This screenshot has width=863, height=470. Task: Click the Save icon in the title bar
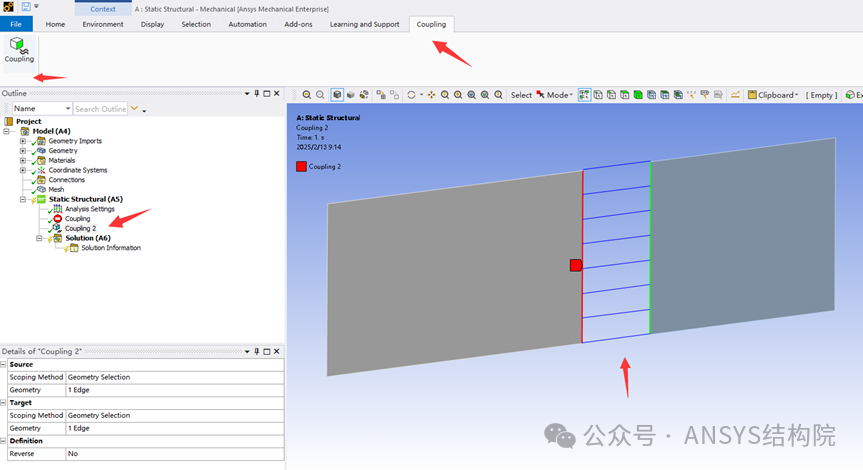[26, 7]
